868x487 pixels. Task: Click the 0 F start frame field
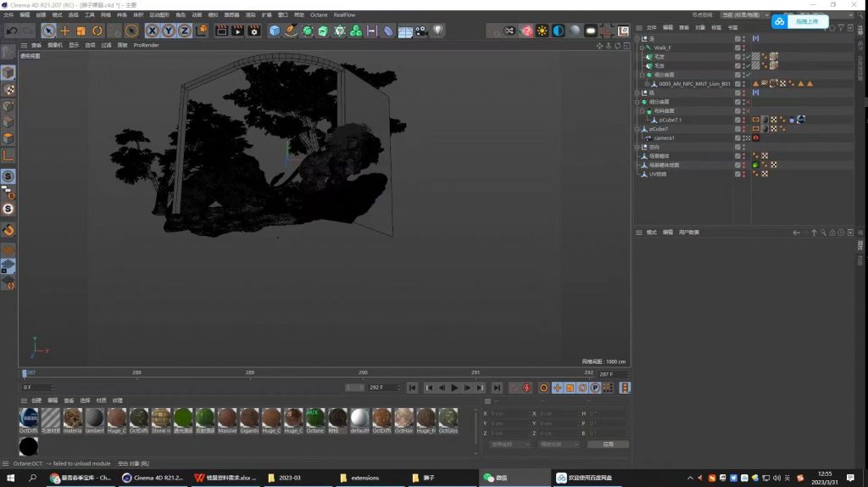tap(37, 387)
